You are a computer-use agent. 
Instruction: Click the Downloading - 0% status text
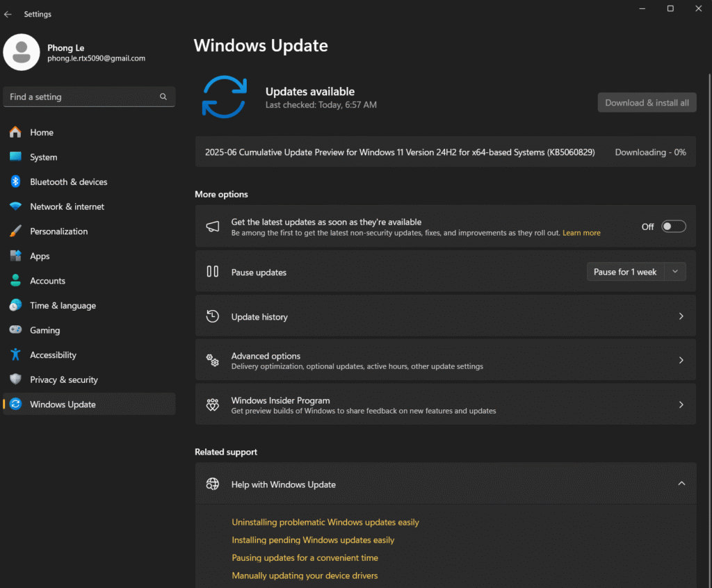click(x=650, y=152)
